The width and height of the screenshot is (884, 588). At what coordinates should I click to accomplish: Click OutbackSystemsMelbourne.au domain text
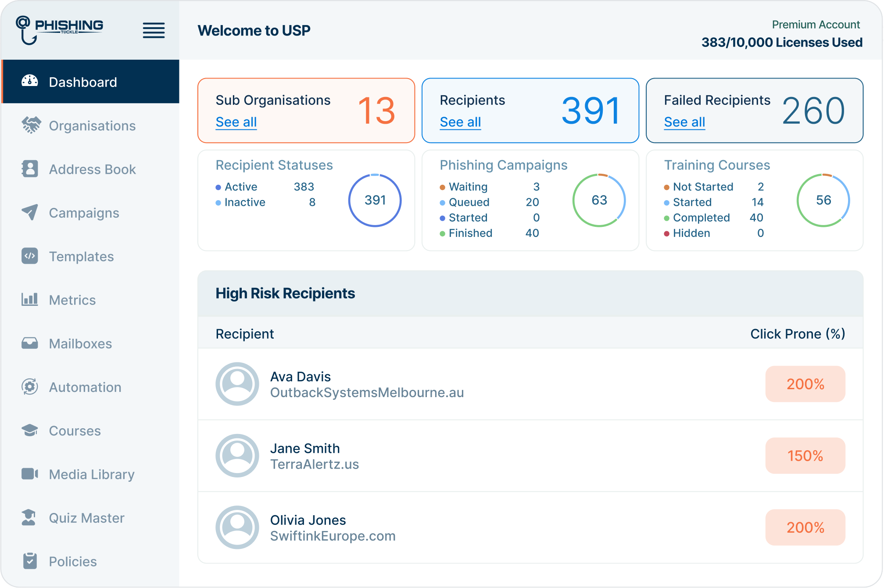(x=367, y=392)
